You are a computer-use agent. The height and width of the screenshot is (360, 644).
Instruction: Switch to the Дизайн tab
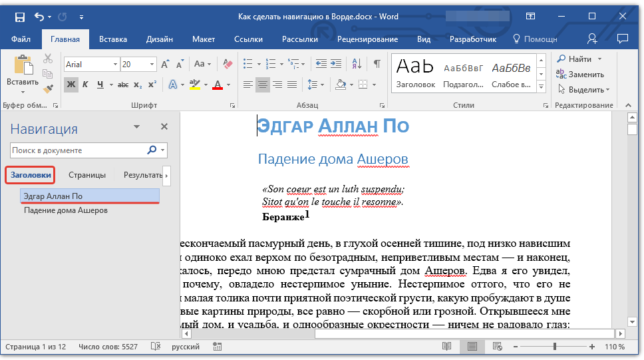pos(160,39)
